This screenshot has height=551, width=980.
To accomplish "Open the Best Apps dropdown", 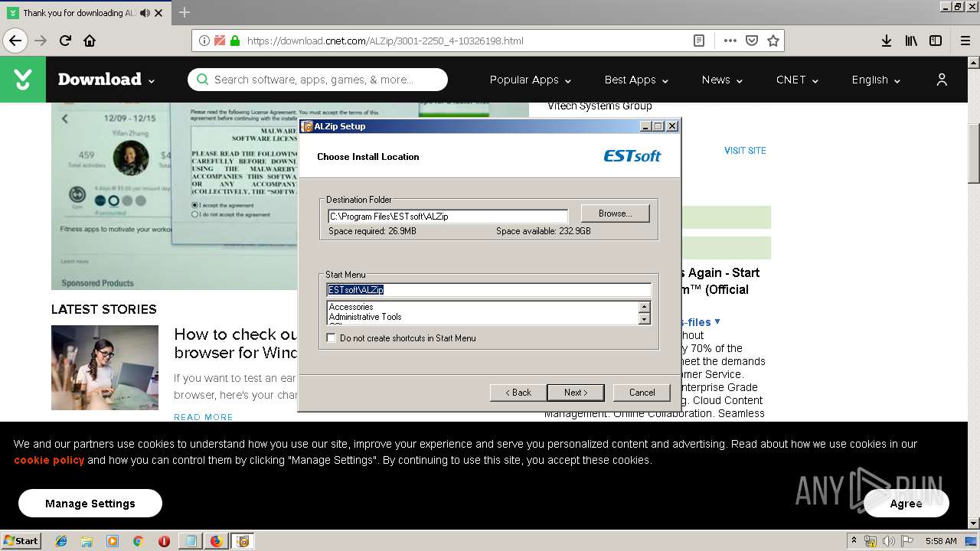I will (x=636, y=80).
